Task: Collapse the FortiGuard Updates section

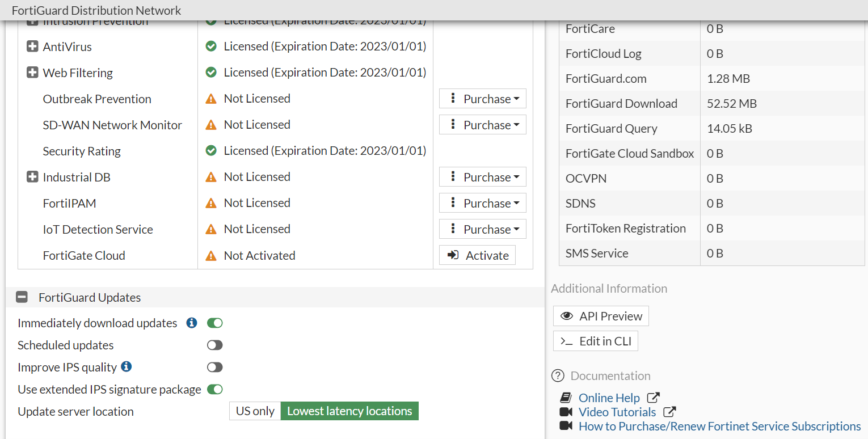Action: 22,297
